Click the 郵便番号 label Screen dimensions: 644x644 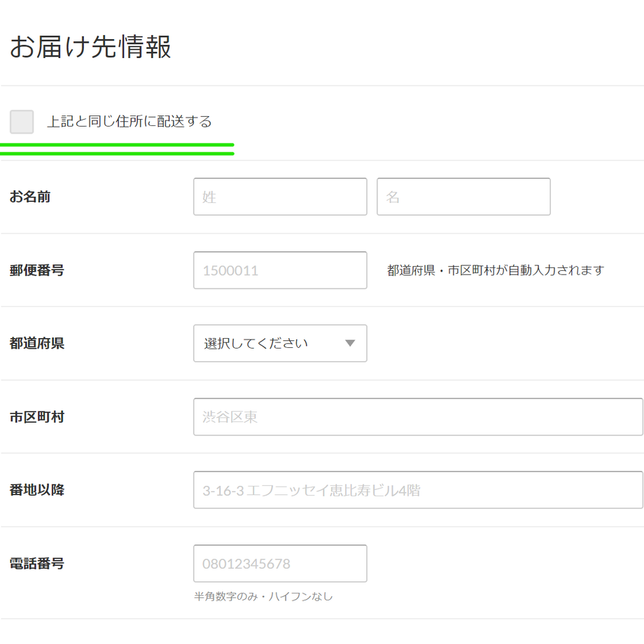click(x=37, y=270)
